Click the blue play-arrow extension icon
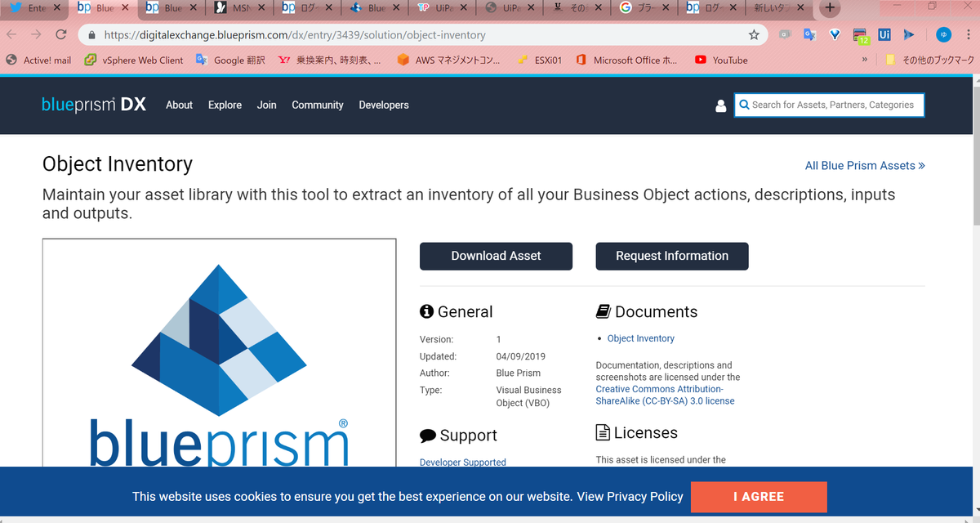 (x=908, y=35)
